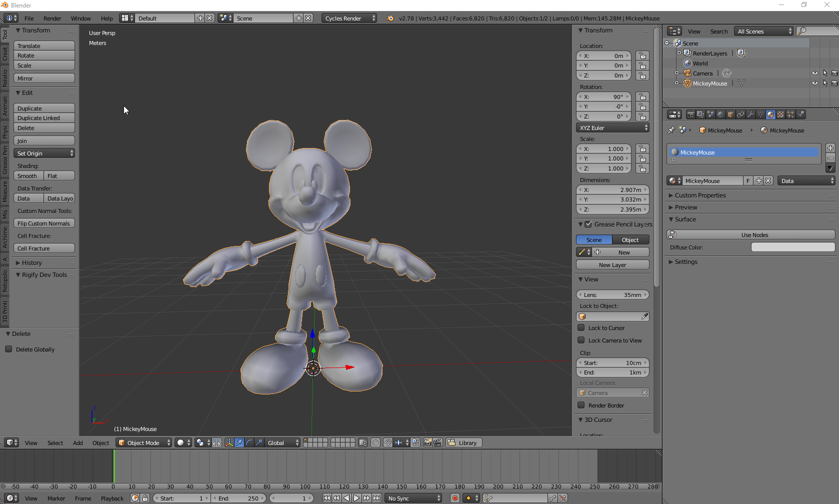The height and width of the screenshot is (504, 839).
Task: Expand the History panel
Action: pyautogui.click(x=31, y=263)
